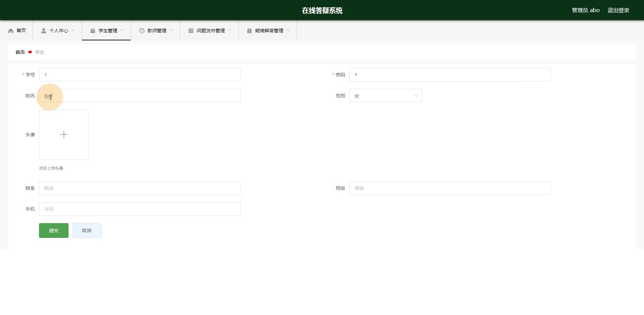Screen dimensions: 644x315
Task: Click the 管理员 abo user label
Action: pyautogui.click(x=586, y=10)
